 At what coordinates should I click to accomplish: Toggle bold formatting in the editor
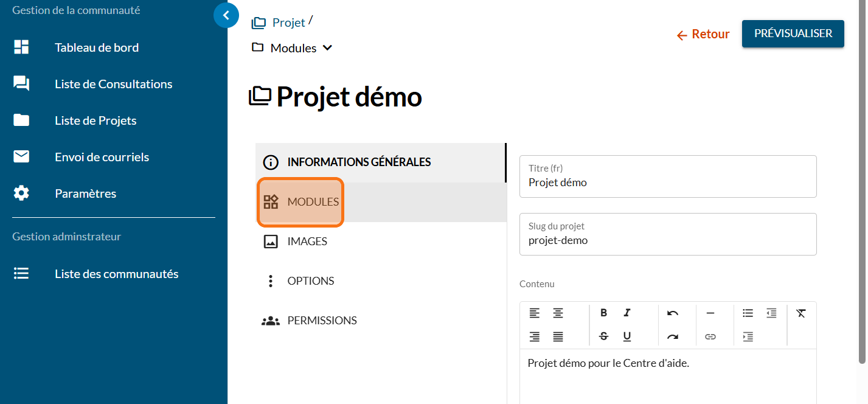(603, 313)
